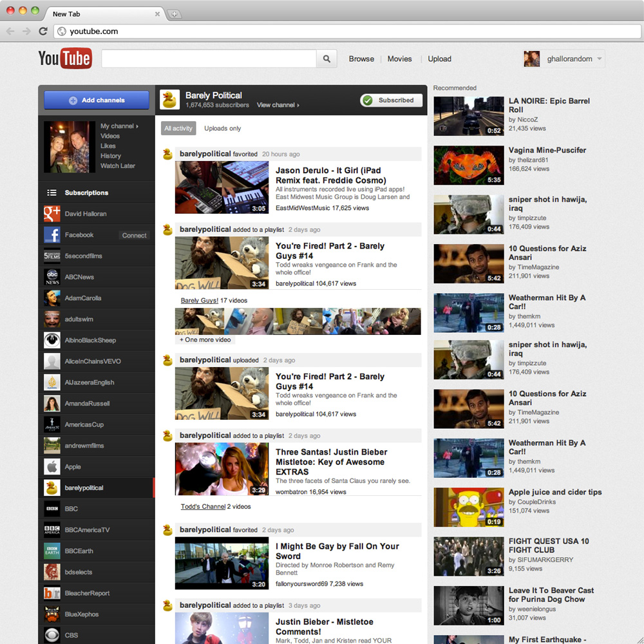Click the Add channels button
This screenshot has height=644, width=644.
pos(97,100)
